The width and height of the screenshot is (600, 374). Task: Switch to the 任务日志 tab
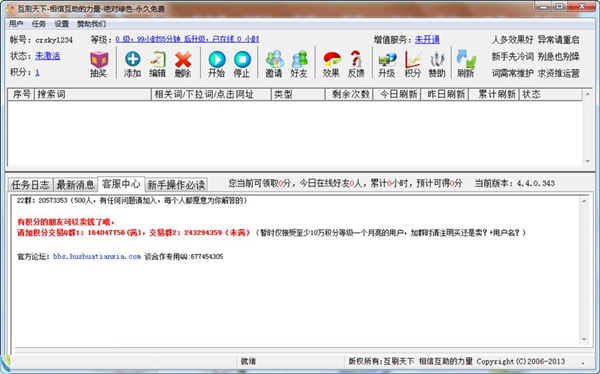click(31, 185)
